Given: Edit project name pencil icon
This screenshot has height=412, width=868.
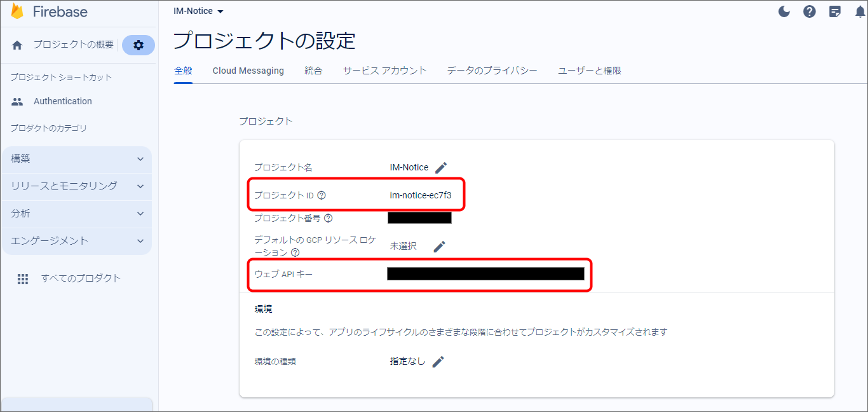Looking at the screenshot, I should [x=441, y=167].
